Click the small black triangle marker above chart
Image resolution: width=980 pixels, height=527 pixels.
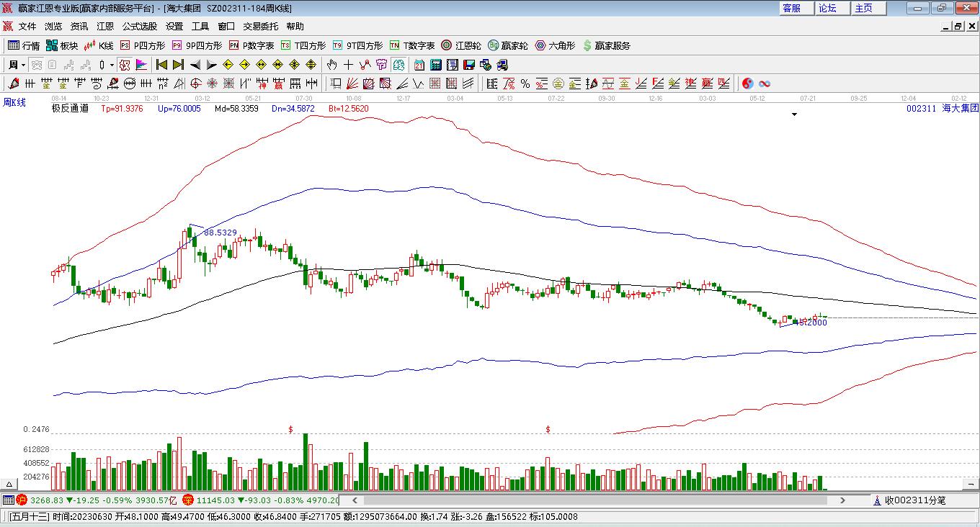pos(795,114)
